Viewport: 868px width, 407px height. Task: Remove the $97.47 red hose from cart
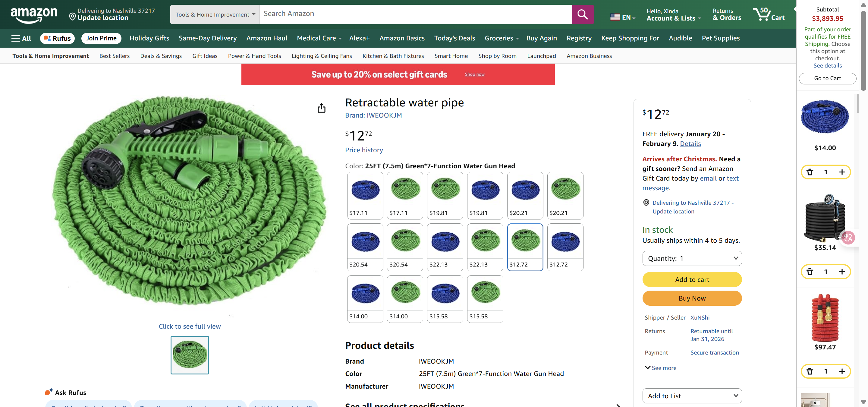[810, 371]
